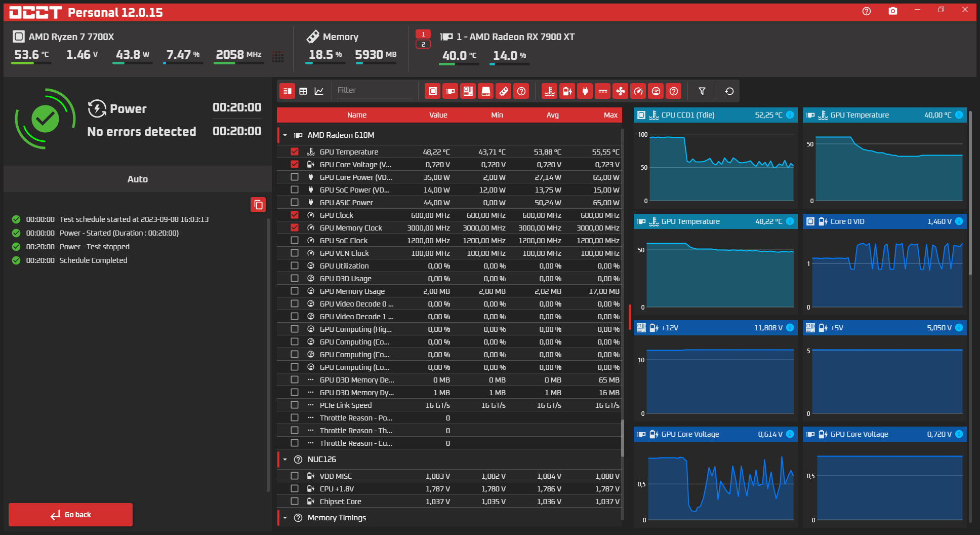
Task: Click the Auto schedule header
Action: click(x=137, y=179)
